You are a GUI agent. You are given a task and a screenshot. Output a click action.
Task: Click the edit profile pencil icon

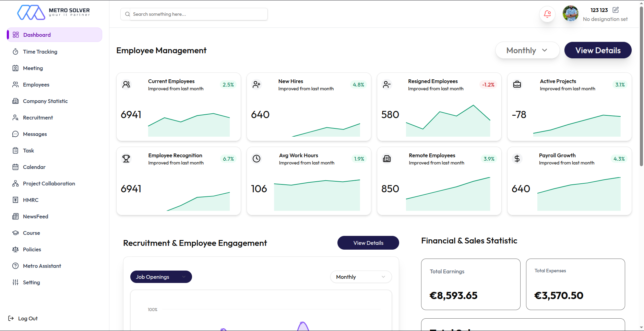point(616,10)
